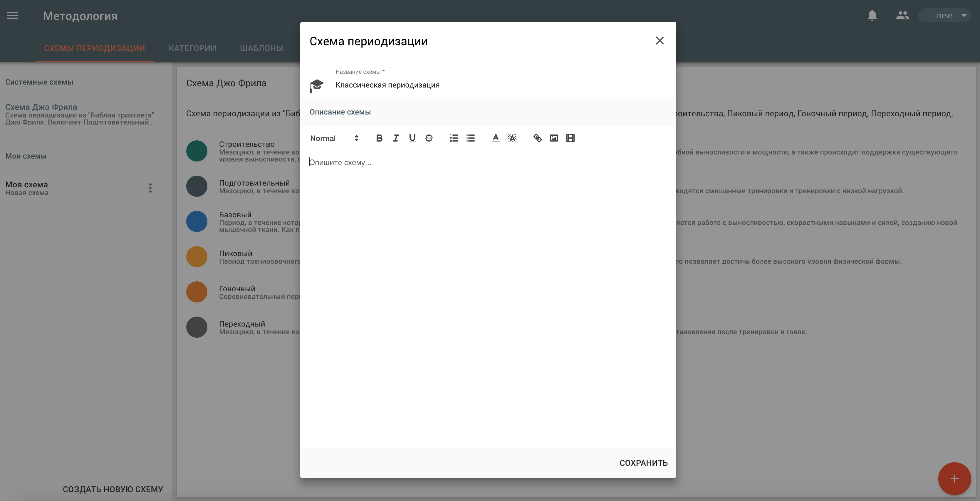Click the unordered list icon
This screenshot has width=980, height=501.
pyautogui.click(x=470, y=138)
